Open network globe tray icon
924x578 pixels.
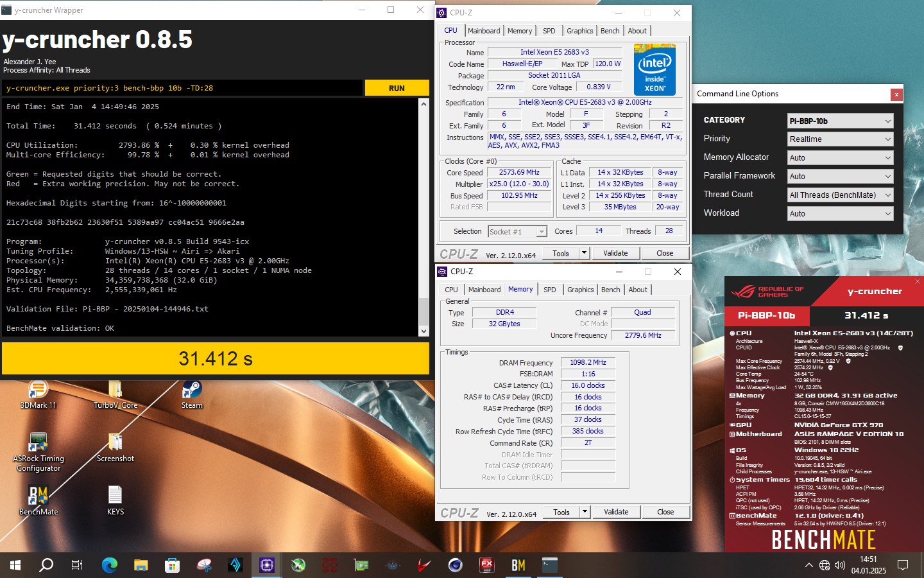[x=825, y=565]
